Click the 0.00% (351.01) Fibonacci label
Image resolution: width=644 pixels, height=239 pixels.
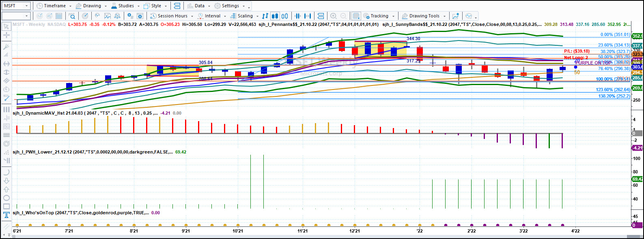pos(615,35)
